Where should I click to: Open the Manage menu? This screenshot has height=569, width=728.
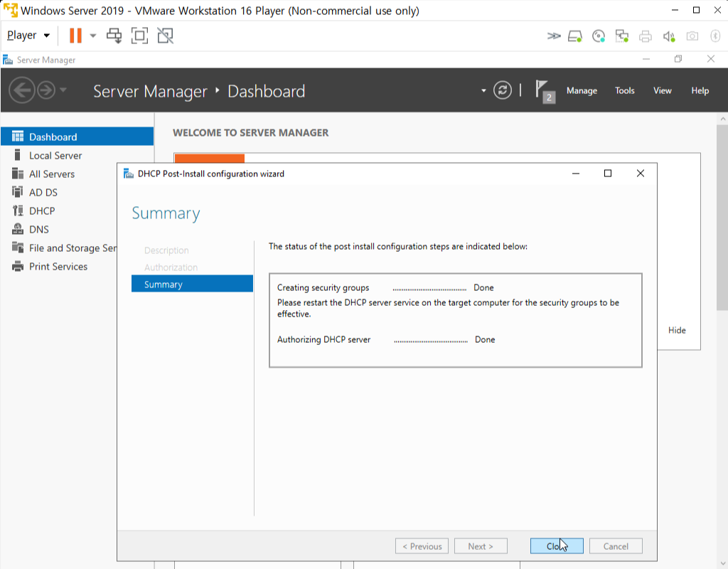click(x=582, y=90)
